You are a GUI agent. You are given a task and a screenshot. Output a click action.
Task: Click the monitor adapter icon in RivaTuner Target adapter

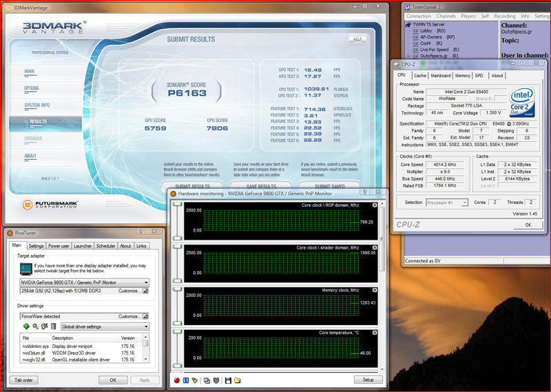point(26,269)
